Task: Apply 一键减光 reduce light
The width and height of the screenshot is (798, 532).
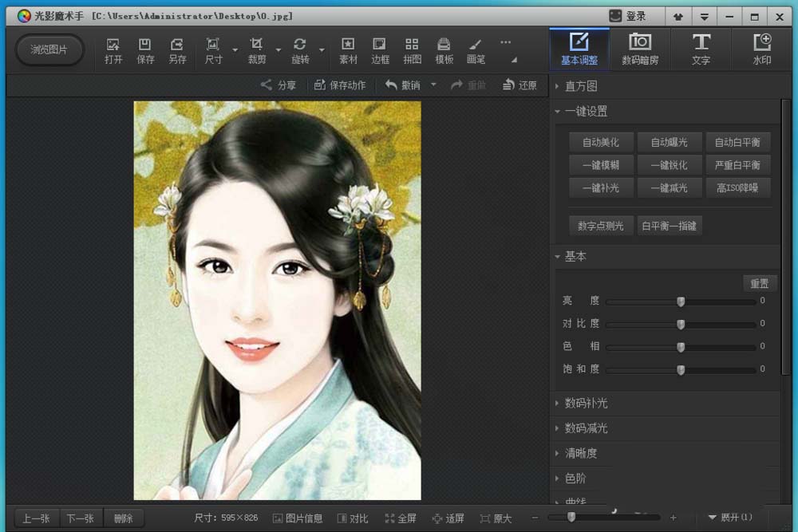Action: [x=670, y=188]
